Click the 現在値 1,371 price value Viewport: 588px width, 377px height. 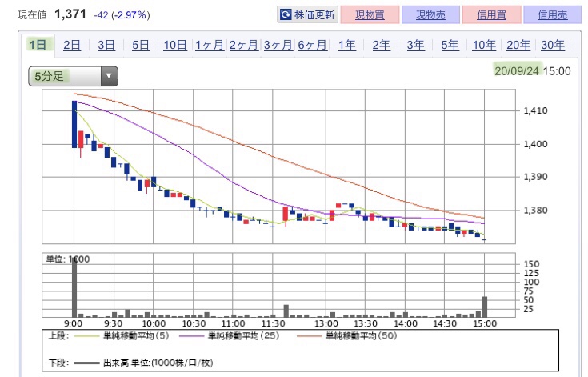pyautogui.click(x=70, y=14)
